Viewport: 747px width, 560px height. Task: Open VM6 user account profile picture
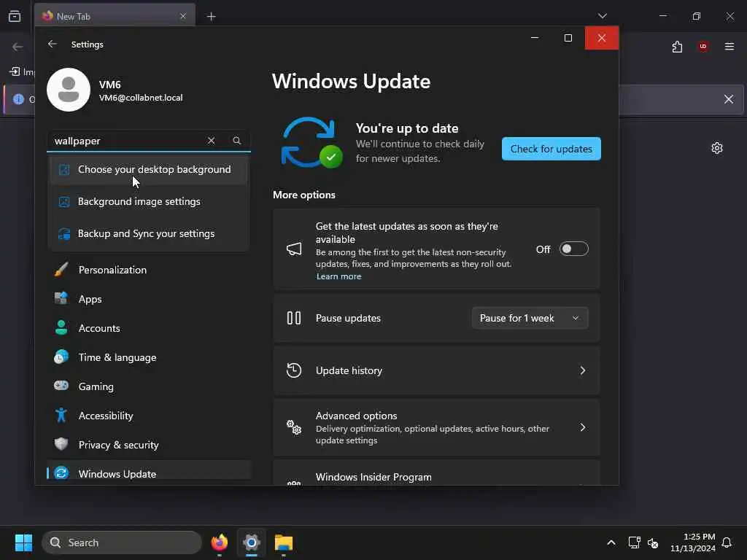[69, 90]
